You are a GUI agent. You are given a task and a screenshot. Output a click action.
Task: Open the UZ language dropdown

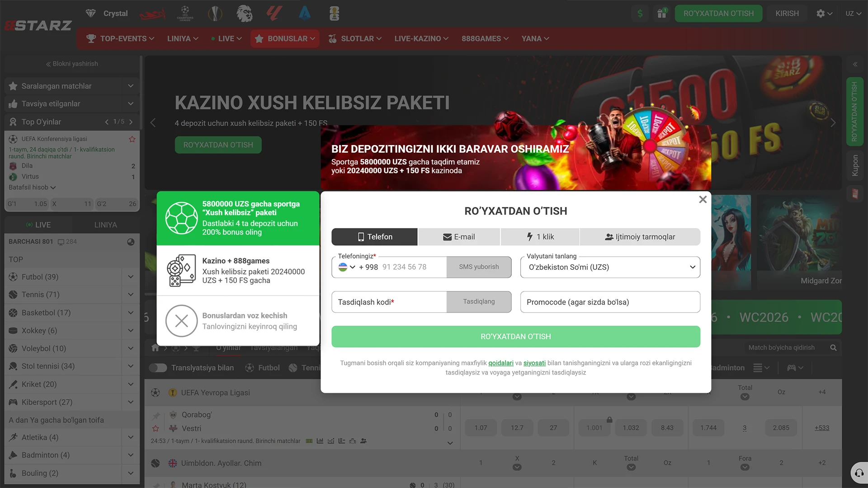click(853, 14)
